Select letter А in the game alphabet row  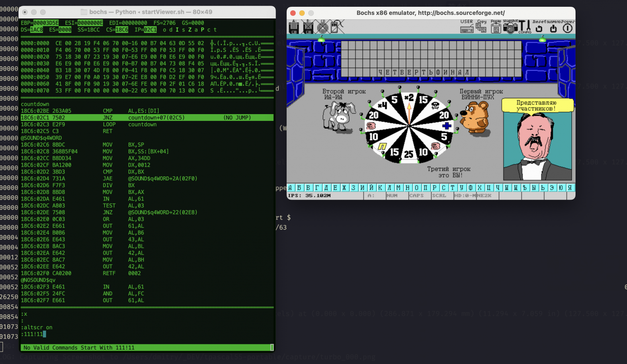click(x=290, y=187)
